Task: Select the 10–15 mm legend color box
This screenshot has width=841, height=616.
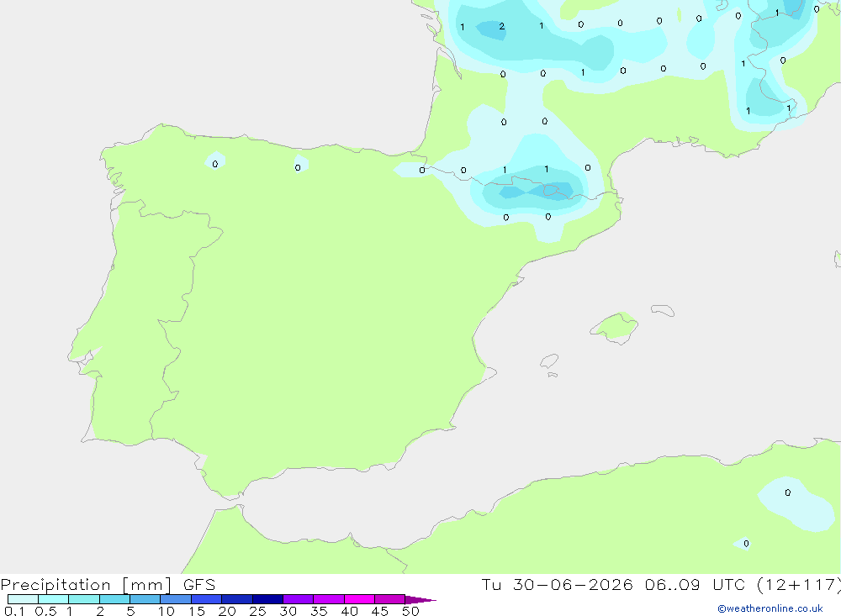Action: click(x=176, y=599)
